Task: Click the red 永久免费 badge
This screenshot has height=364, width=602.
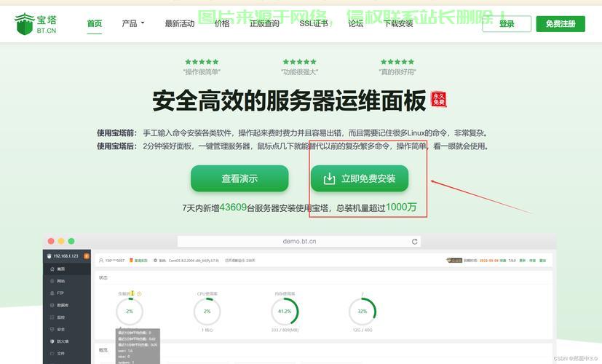Action: (x=438, y=100)
